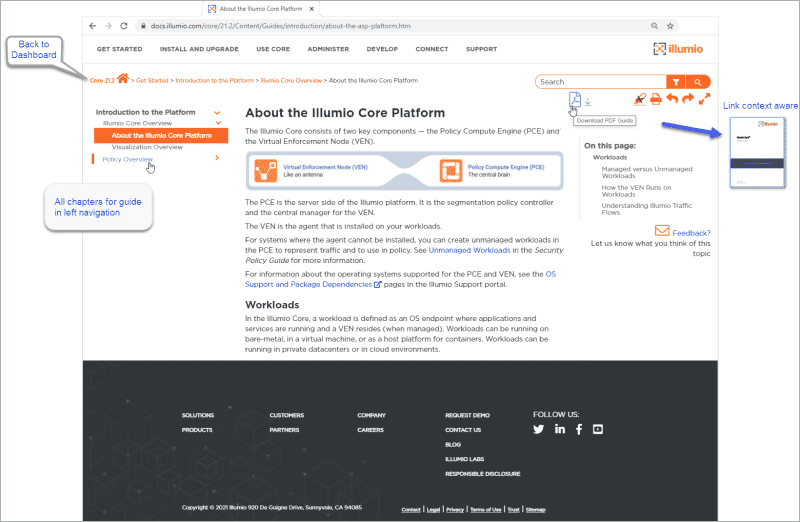The height and width of the screenshot is (522, 800).
Task: Click the browser address bar URL
Action: coord(281,26)
